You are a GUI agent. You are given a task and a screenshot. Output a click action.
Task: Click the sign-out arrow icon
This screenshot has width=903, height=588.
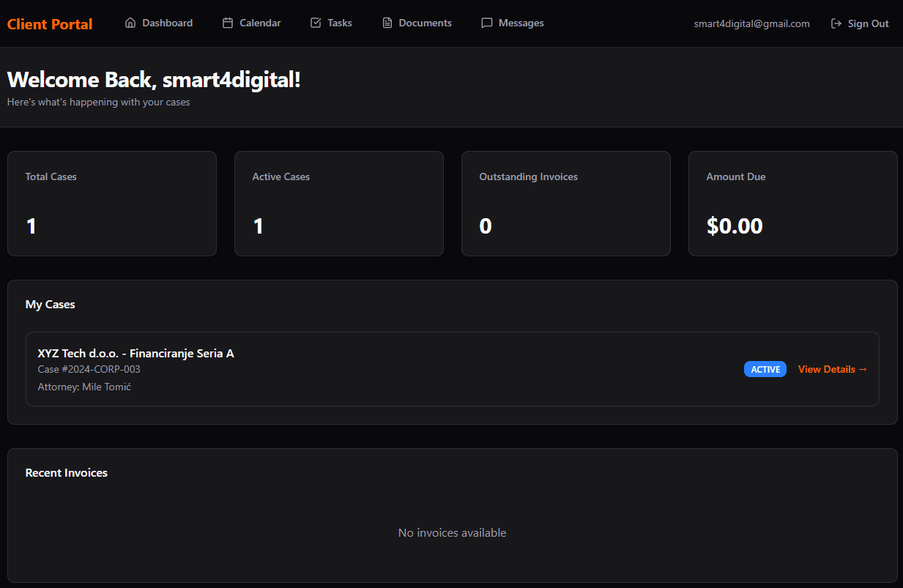coord(836,23)
